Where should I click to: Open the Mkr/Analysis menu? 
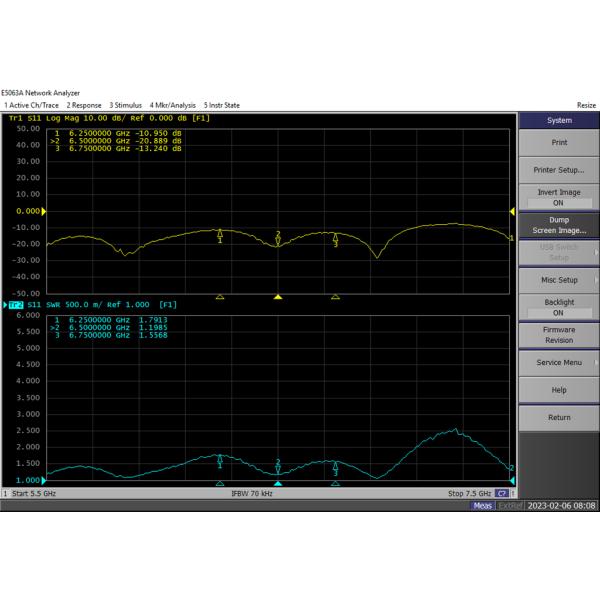(x=173, y=105)
